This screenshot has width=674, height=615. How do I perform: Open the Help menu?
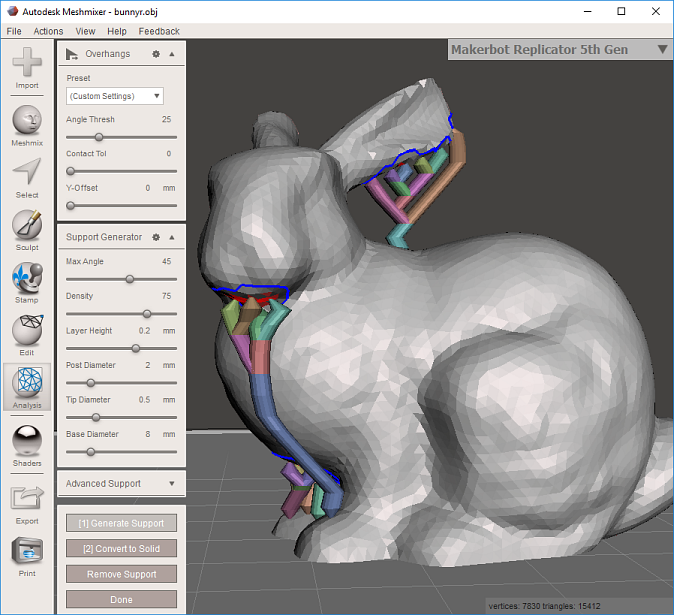pos(117,31)
